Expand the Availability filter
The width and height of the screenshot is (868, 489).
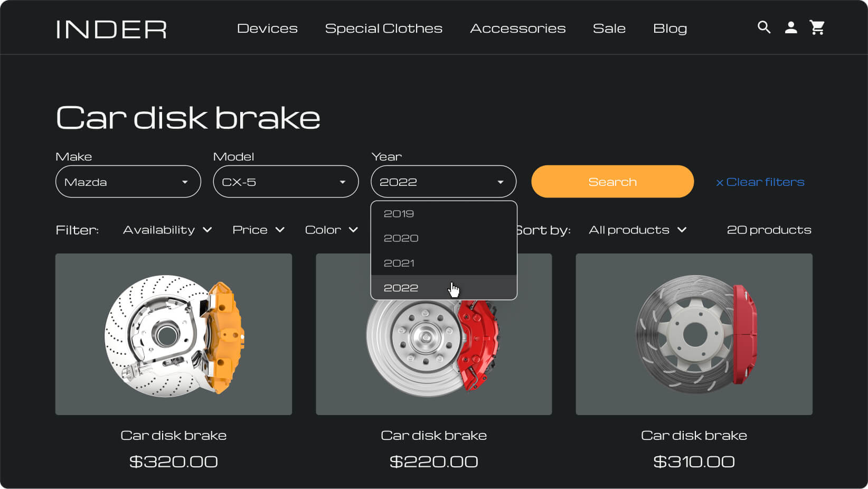167,230
